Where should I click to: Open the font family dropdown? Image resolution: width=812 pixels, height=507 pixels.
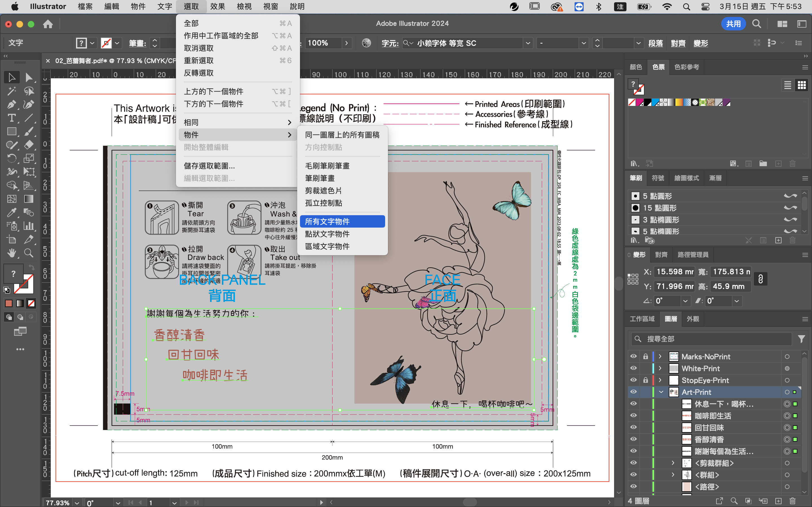pos(528,43)
